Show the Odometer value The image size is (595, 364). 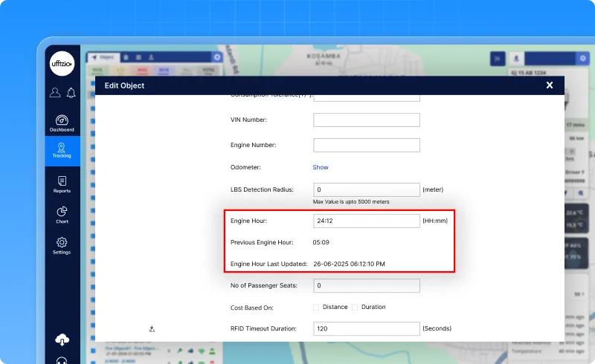[320, 167]
